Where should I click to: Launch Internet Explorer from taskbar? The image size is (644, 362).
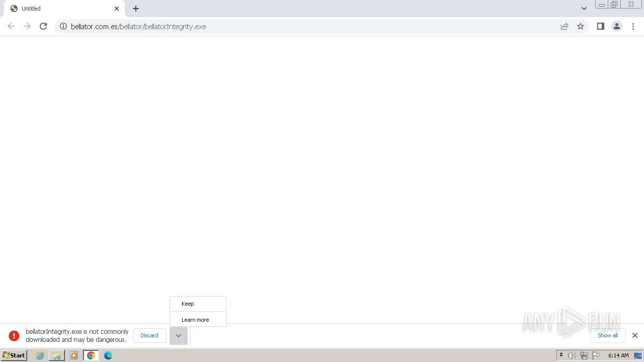[x=40, y=355]
